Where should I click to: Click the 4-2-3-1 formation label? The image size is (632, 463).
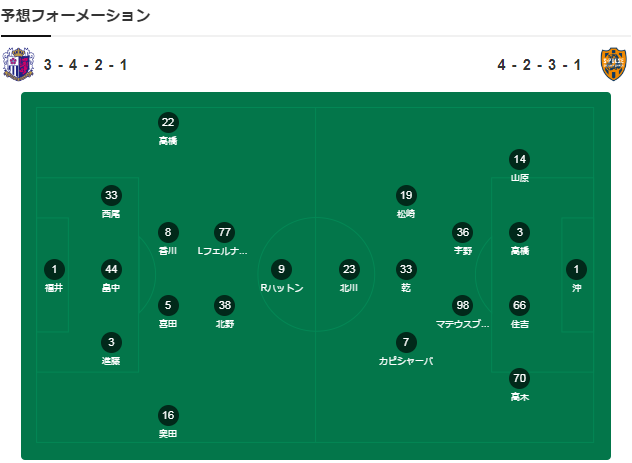[x=539, y=65]
